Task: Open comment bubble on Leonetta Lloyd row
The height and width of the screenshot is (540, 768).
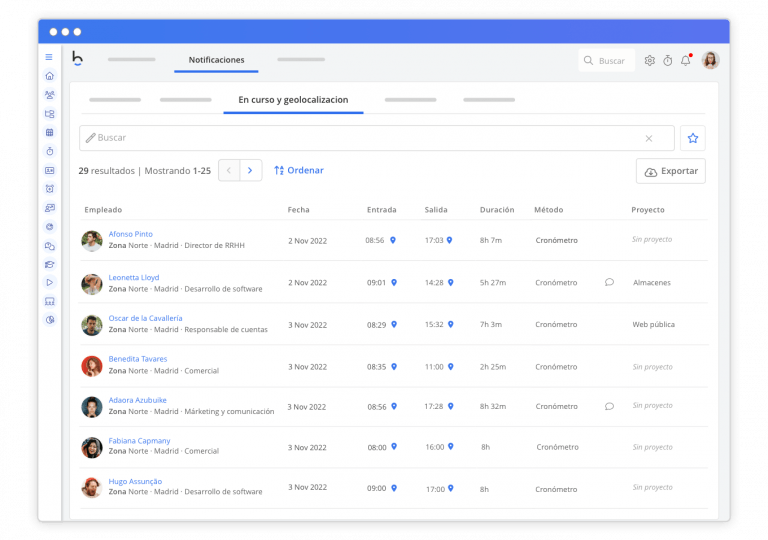Action: tap(609, 282)
